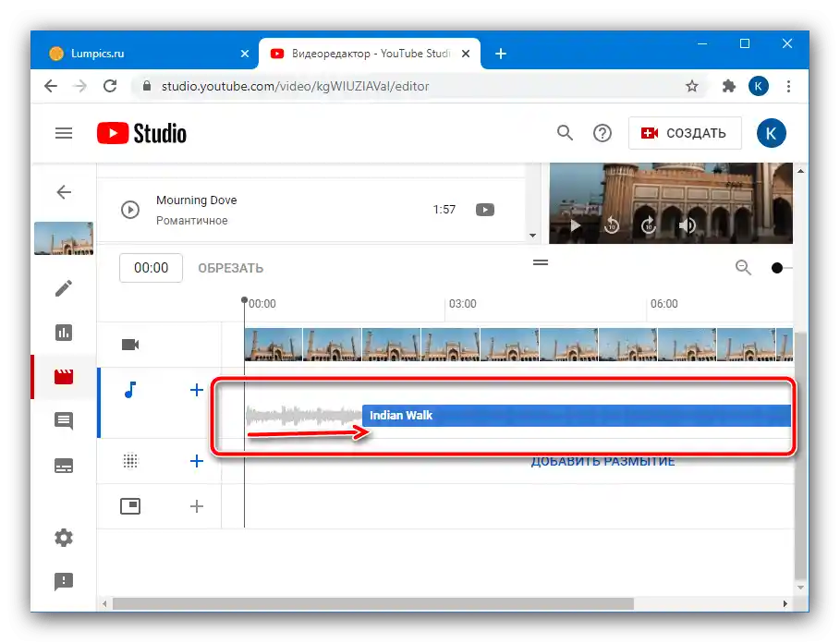Click the panel resize handle above timeline
Image resolution: width=840 pixels, height=643 pixels.
coord(541,262)
